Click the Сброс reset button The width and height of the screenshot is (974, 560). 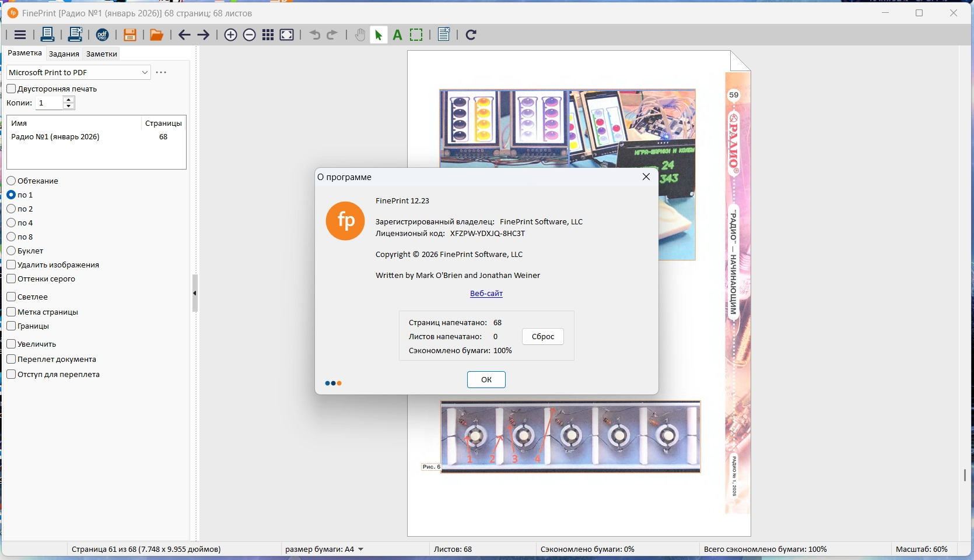(543, 336)
